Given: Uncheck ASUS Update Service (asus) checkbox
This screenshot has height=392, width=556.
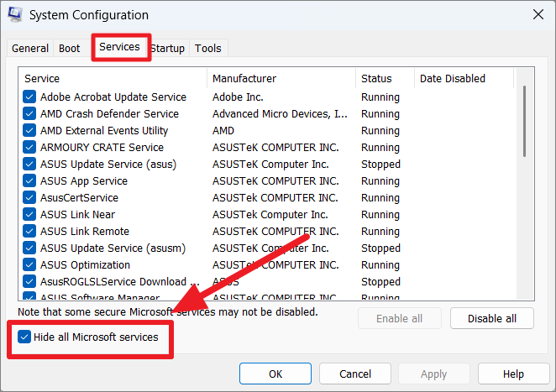Looking at the screenshot, I should click(x=29, y=164).
